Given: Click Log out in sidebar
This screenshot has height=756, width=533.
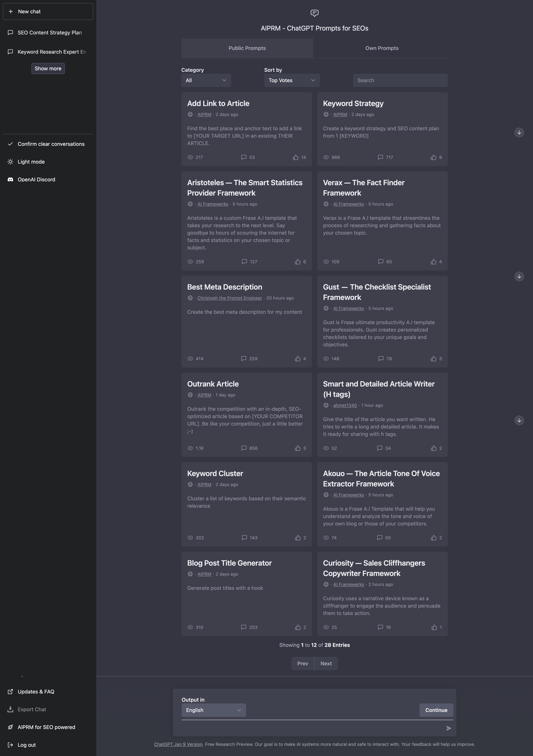Looking at the screenshot, I should tap(48, 745).
